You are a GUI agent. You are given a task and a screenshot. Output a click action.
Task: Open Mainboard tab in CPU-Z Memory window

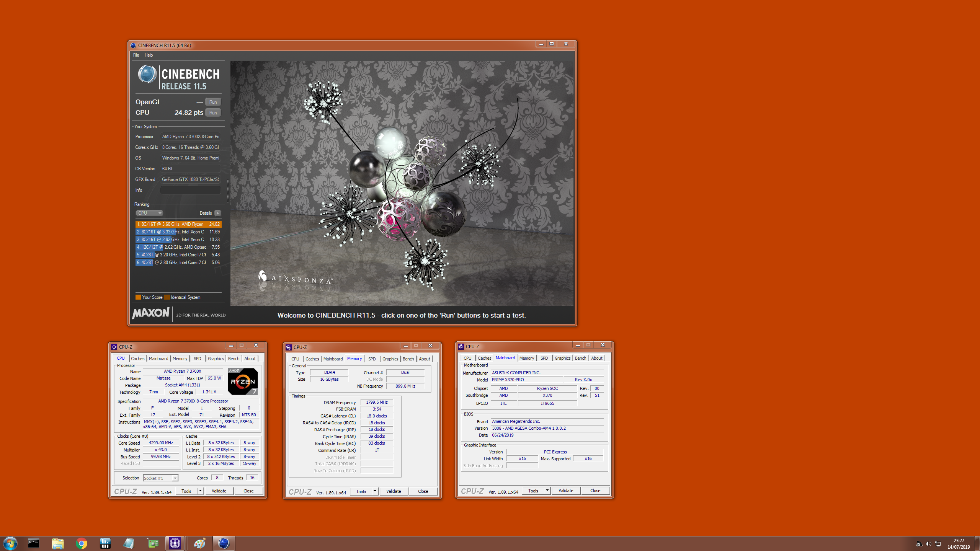click(x=333, y=359)
